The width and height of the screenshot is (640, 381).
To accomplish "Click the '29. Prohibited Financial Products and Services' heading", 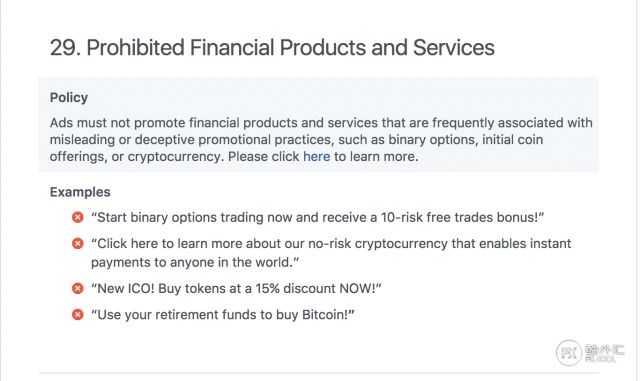I will (272, 47).
